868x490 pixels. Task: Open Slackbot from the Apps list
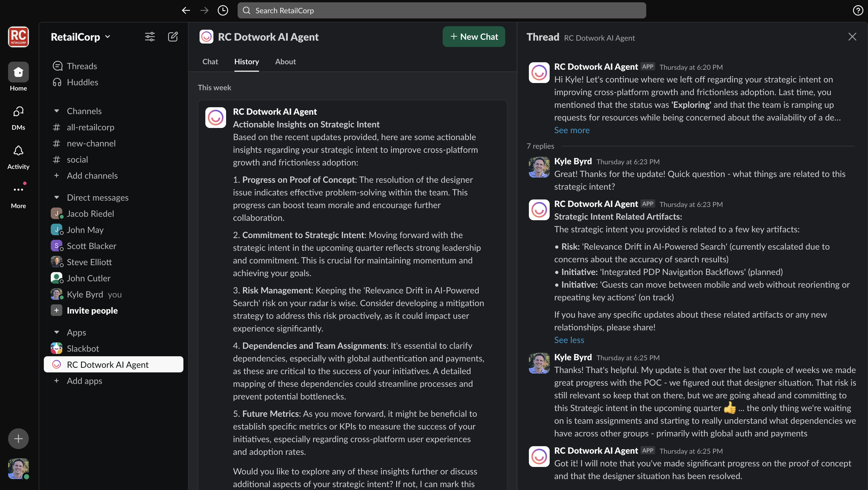(83, 348)
